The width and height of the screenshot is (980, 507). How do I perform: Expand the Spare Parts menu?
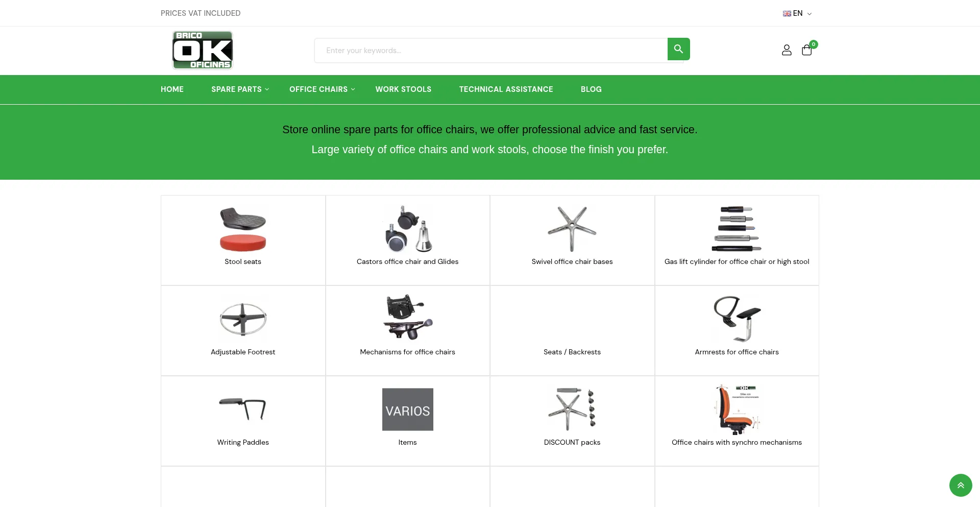pos(240,89)
